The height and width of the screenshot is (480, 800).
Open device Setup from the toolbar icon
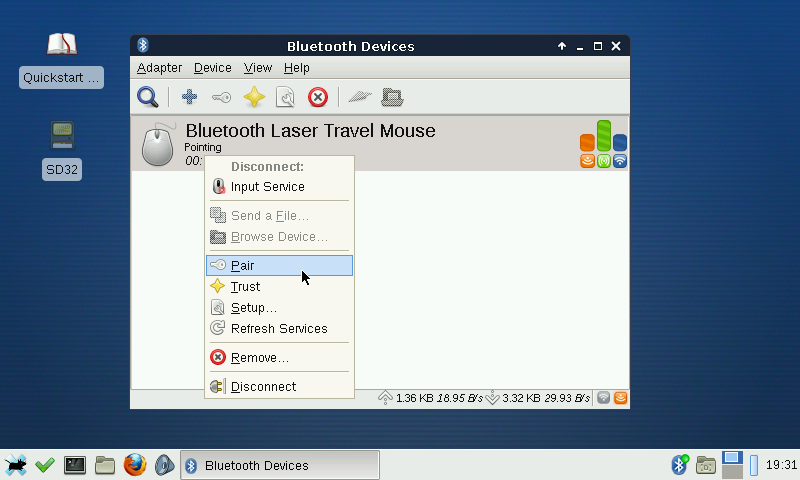(286, 97)
